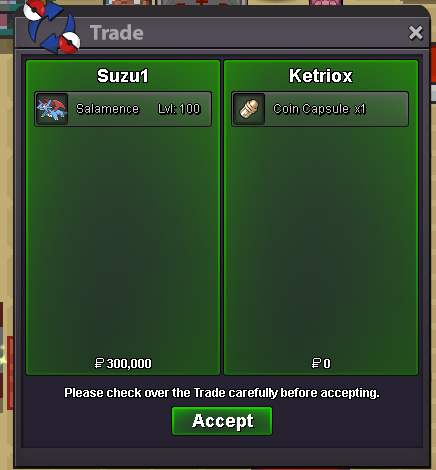Select the Coin Capsule x1 trade entry
Screen dimensions: 436x470
(x=320, y=109)
